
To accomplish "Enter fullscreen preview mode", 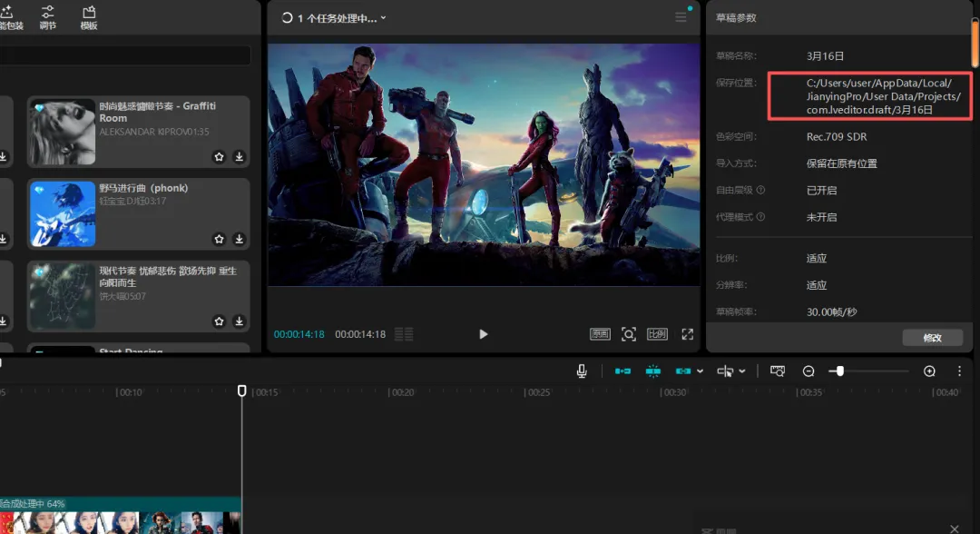I will [688, 334].
